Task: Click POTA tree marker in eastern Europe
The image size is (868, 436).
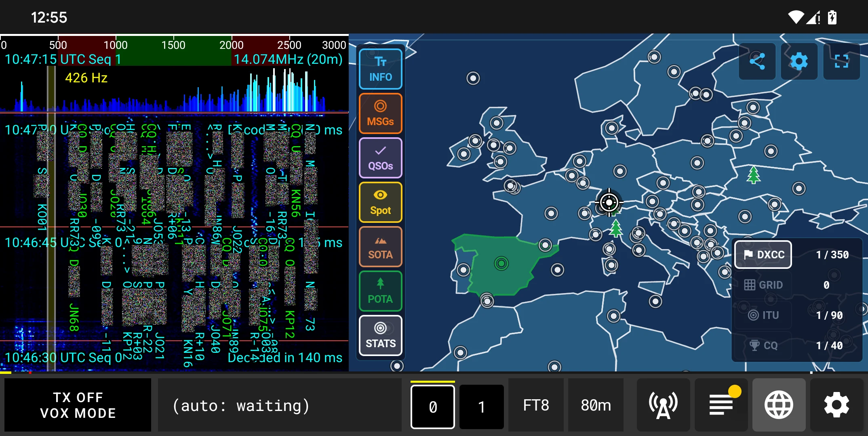Action: click(x=753, y=174)
